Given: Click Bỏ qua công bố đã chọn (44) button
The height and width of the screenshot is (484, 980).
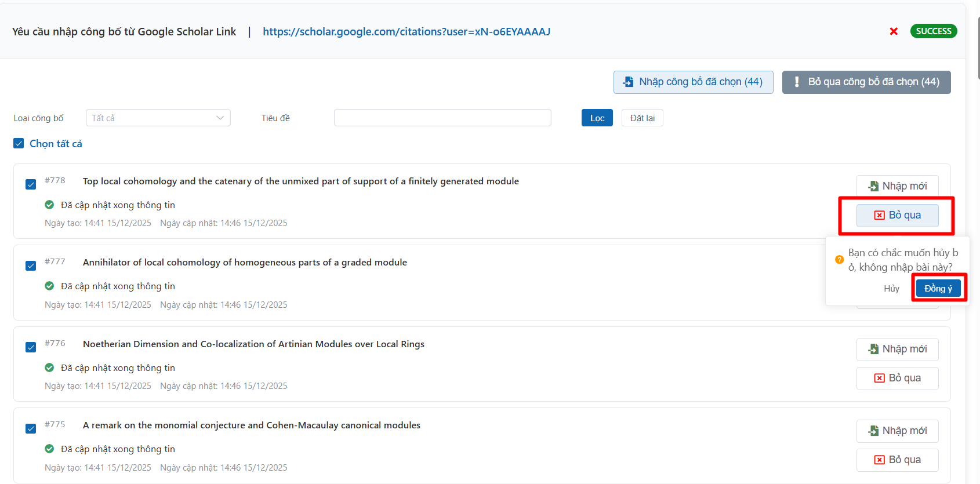Looking at the screenshot, I should click(x=866, y=82).
